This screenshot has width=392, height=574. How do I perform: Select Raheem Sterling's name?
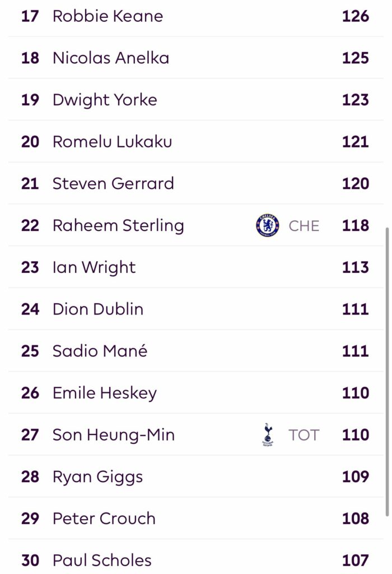118,225
